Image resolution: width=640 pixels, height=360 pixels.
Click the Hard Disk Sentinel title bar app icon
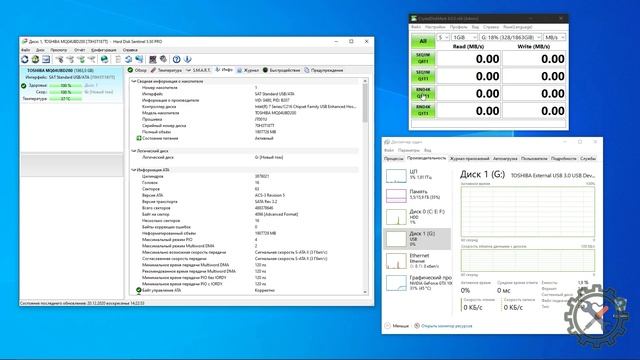(24, 42)
